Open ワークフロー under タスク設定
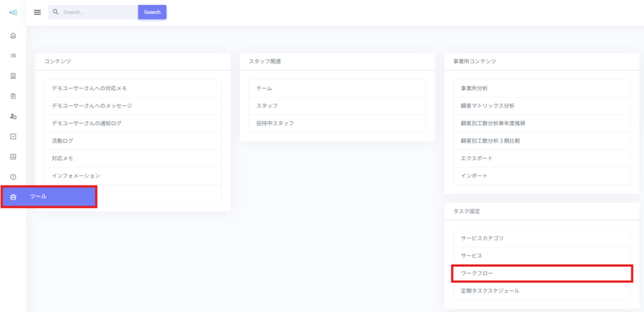Image resolution: width=644 pixels, height=312 pixels. click(541, 274)
